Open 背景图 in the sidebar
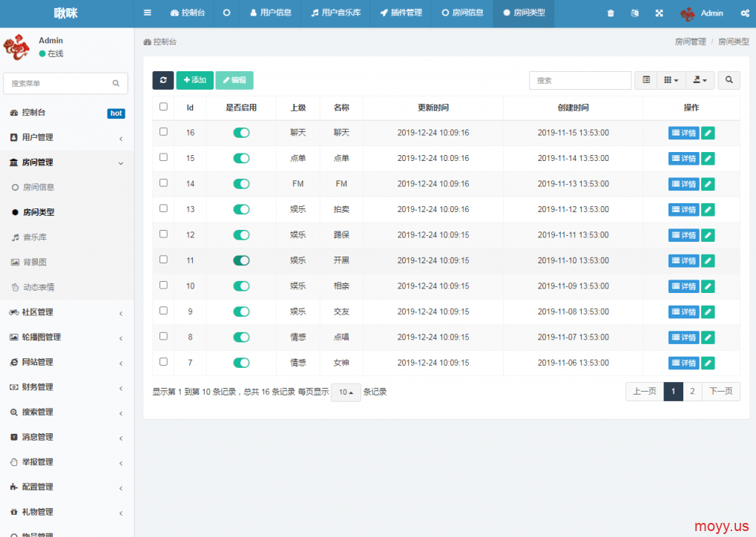The image size is (756, 537). point(67,263)
